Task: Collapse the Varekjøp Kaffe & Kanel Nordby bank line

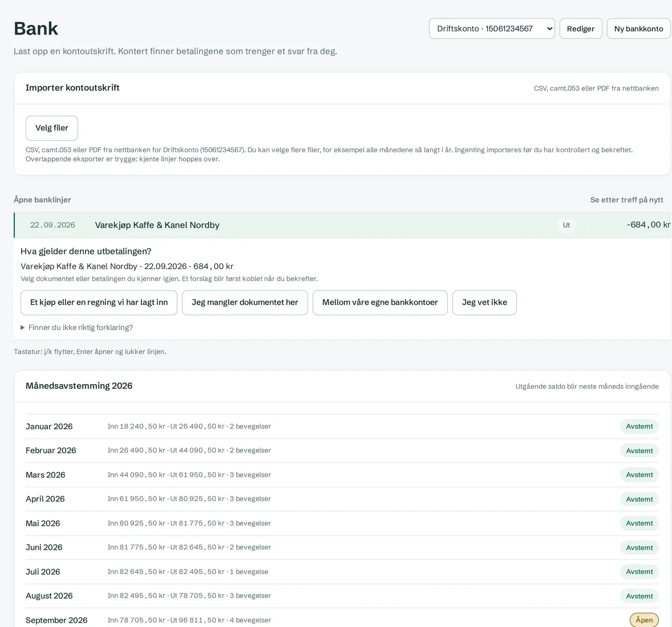Action: click(x=342, y=225)
